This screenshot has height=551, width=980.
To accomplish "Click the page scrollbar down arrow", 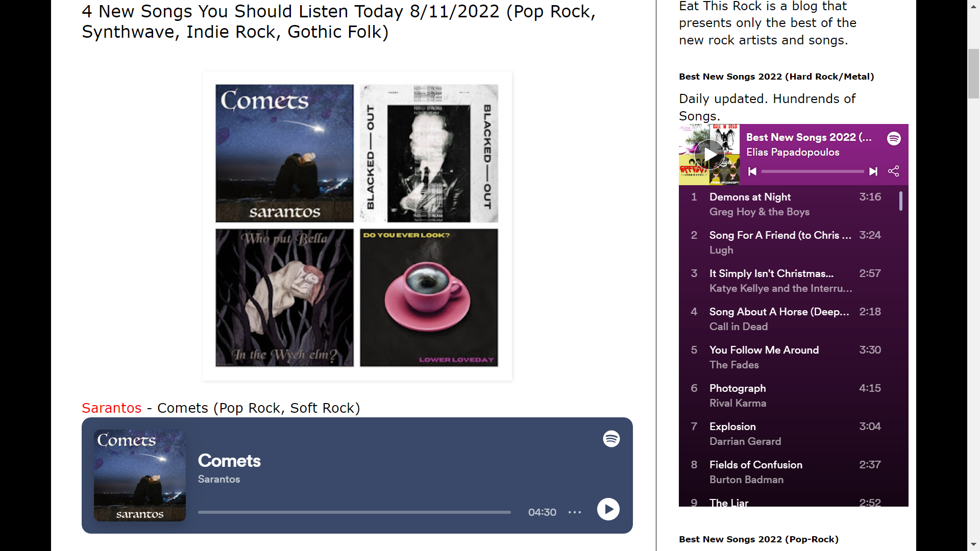I will [x=973, y=544].
